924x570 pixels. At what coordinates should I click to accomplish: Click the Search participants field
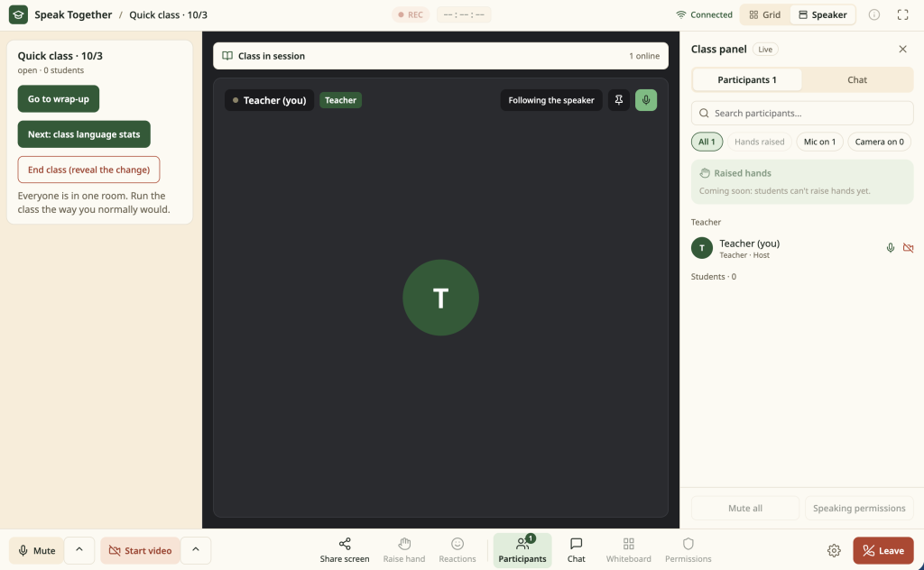802,113
